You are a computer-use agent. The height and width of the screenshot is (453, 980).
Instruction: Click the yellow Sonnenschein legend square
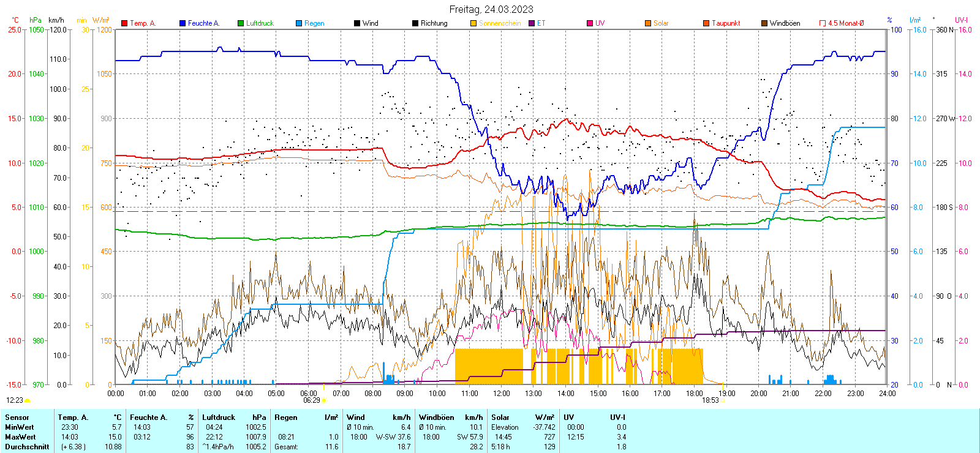click(473, 23)
